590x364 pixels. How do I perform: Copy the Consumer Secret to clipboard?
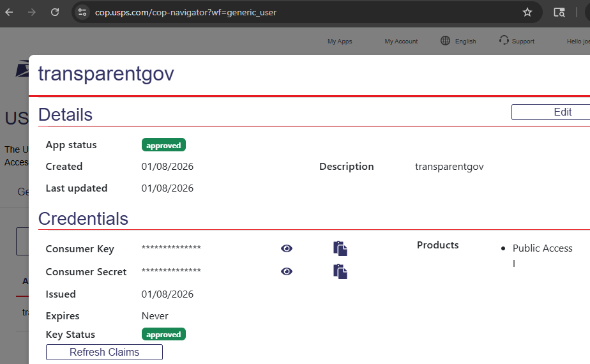point(340,271)
